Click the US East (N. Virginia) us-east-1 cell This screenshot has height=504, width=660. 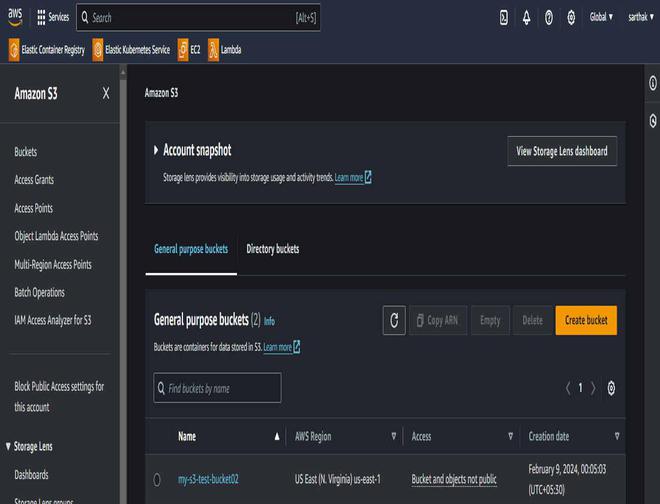click(337, 479)
